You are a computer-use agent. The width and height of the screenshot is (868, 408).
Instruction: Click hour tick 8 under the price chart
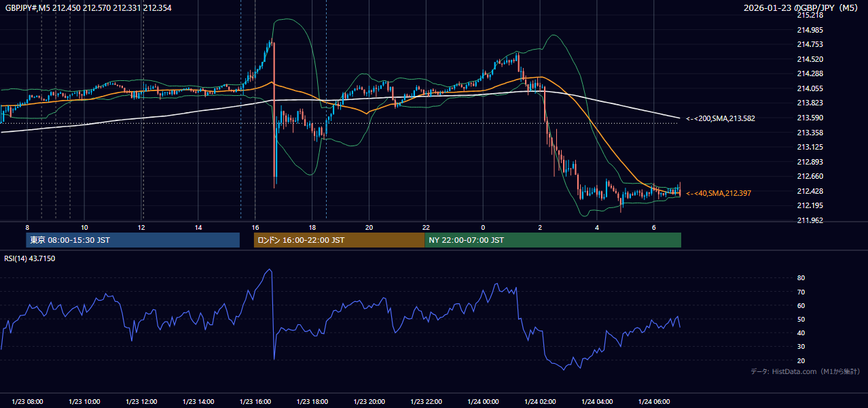pos(27,227)
